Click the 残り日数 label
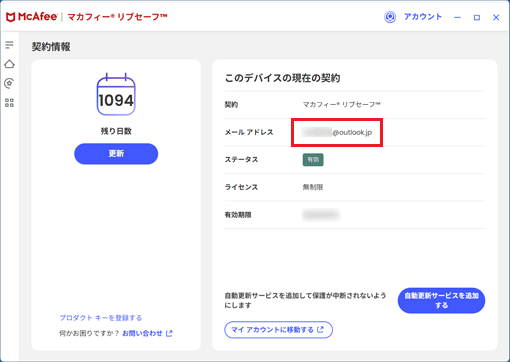 click(116, 131)
